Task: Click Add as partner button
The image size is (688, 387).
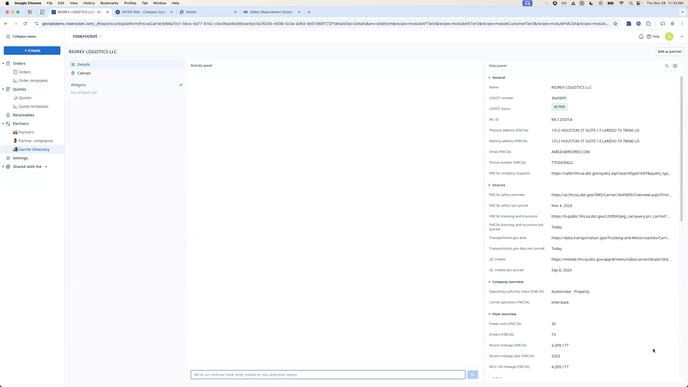Action: tap(670, 52)
